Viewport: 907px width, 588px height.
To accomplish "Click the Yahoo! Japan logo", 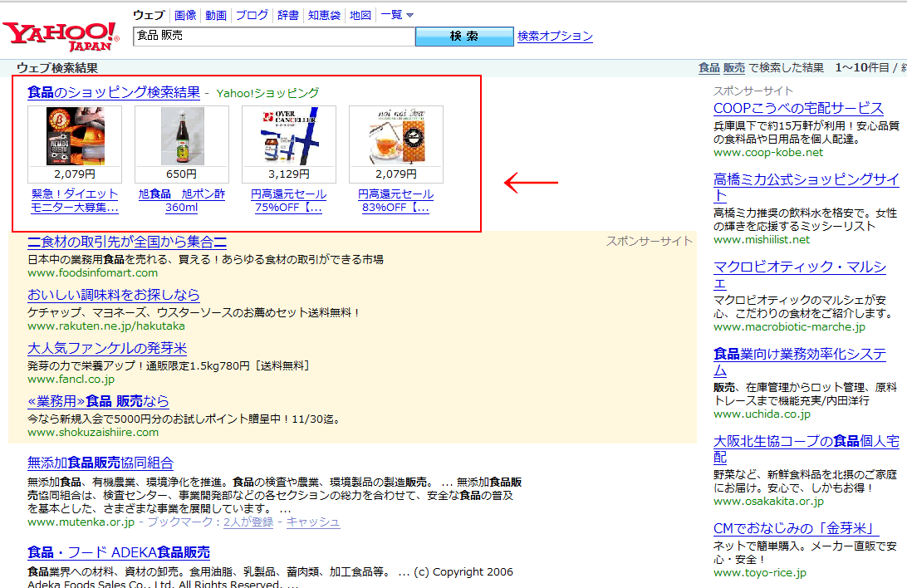I will [x=61, y=37].
